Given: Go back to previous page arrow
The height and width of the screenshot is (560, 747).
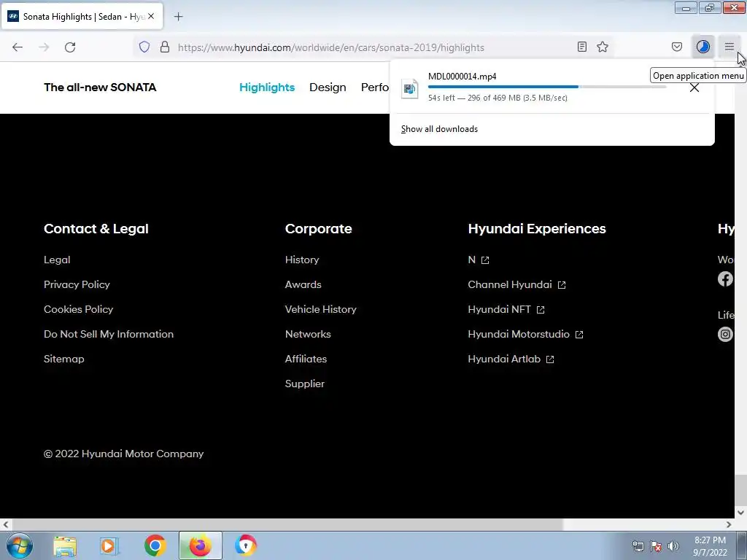Looking at the screenshot, I should (x=18, y=47).
